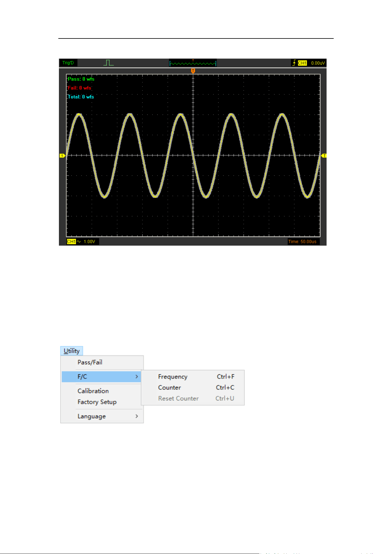This screenshot has height=554, width=392.
Task: Click the pulse waveform icon in status bar
Action: coord(109,63)
